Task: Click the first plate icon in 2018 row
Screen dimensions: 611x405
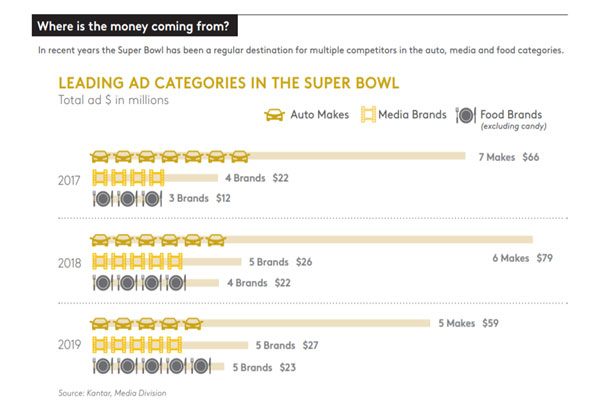Action: coord(101,282)
